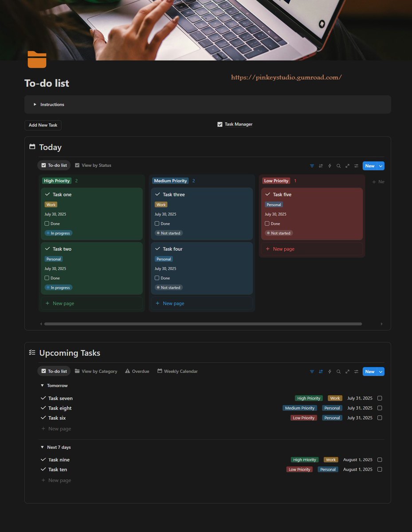The image size is (412, 532).
Task: Open automations lightning icon in Today section
Action: pos(330,166)
